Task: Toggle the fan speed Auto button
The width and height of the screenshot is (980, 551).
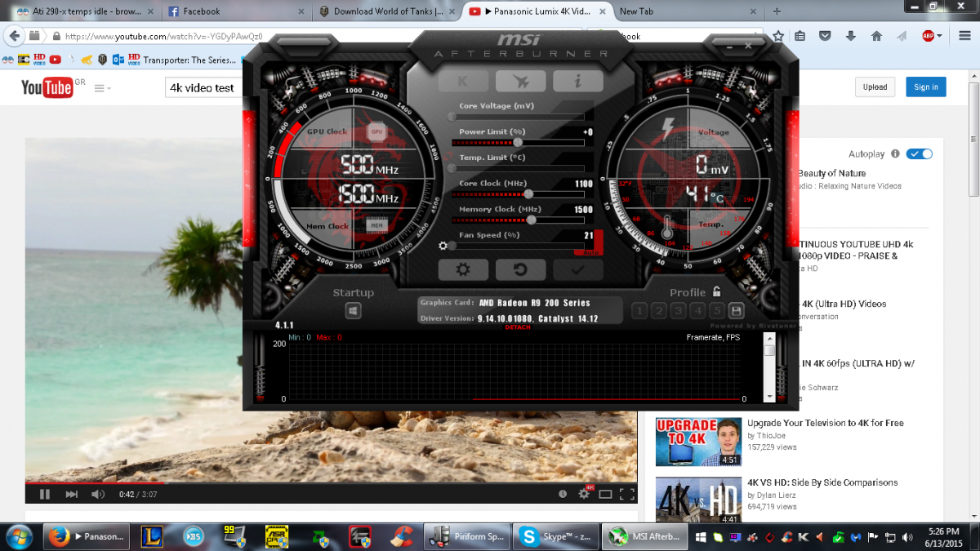Action: pos(589,253)
